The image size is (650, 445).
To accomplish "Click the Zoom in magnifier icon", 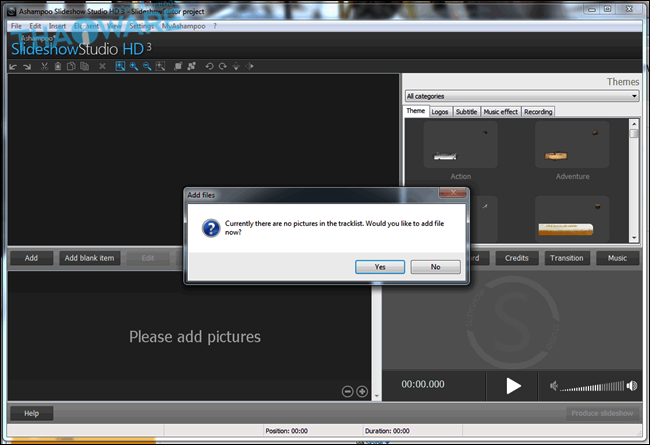I will click(133, 66).
